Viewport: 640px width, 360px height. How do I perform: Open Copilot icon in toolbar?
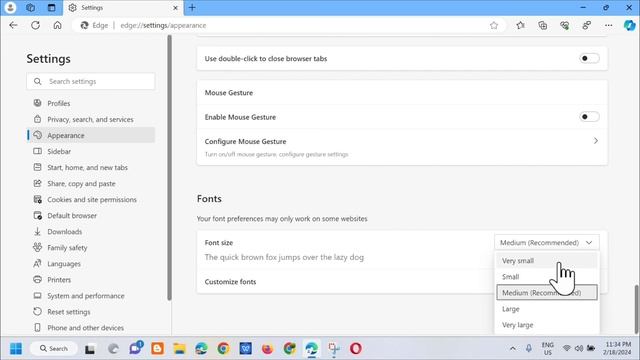point(629,25)
